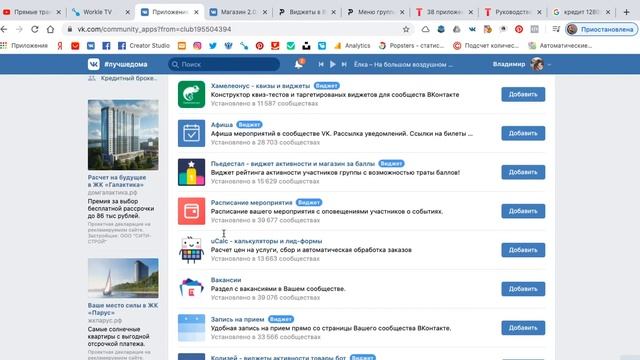Click the VK logo in the header
The height and width of the screenshot is (360, 640).
93,64
